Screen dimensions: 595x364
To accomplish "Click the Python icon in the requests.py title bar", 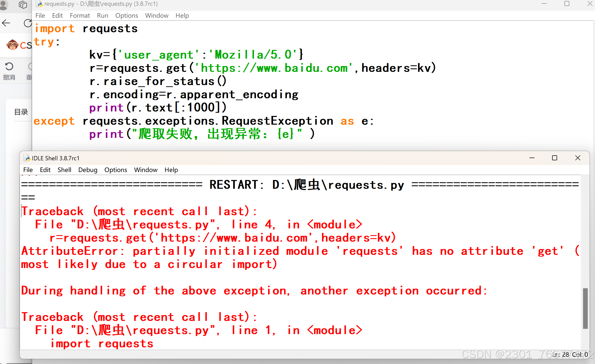I will click(39, 4).
